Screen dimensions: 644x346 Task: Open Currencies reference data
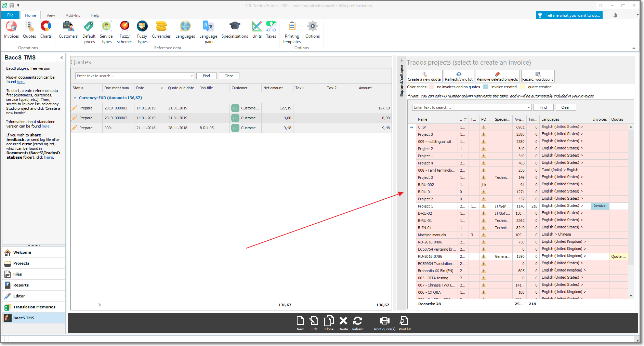(x=161, y=30)
